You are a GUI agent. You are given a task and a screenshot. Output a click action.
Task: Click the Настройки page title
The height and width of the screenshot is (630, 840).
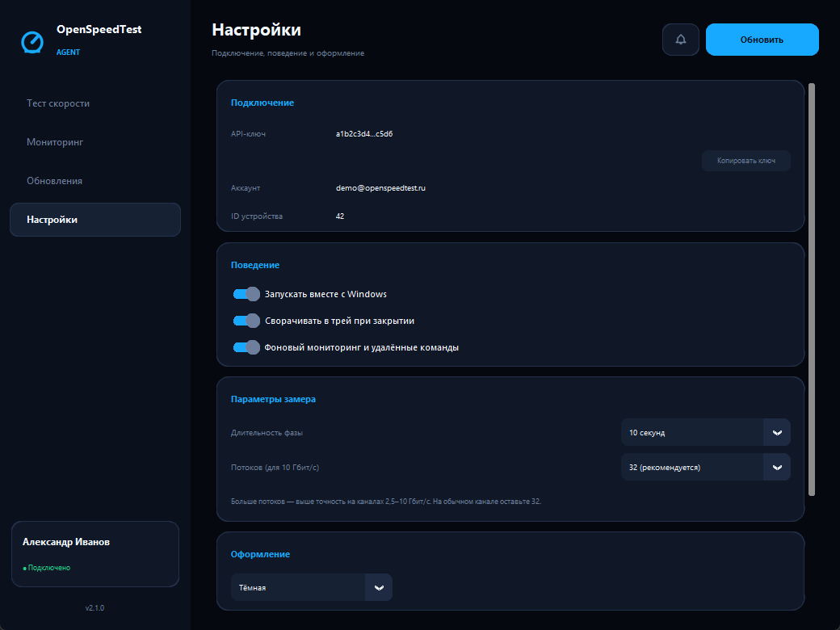(x=257, y=30)
